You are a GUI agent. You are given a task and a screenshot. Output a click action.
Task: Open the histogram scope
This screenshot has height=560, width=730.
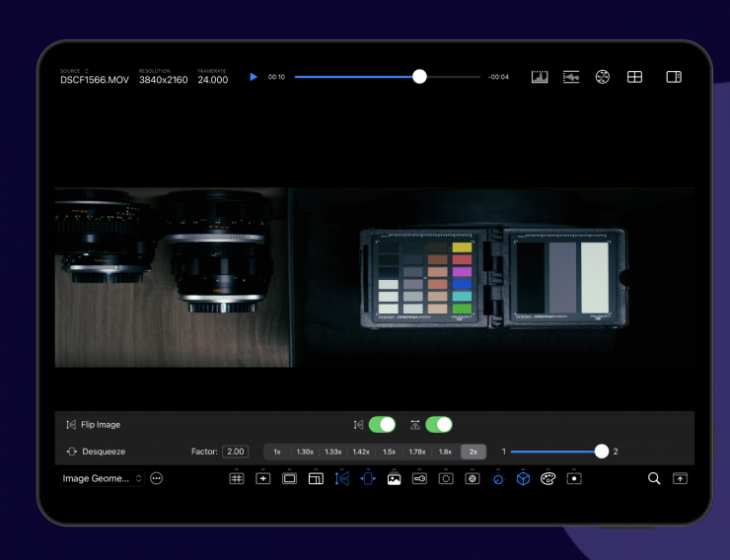point(540,77)
